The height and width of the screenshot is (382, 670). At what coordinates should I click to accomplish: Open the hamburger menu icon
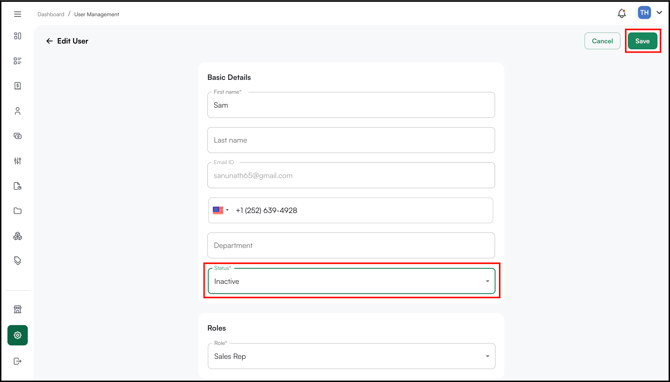(x=18, y=14)
